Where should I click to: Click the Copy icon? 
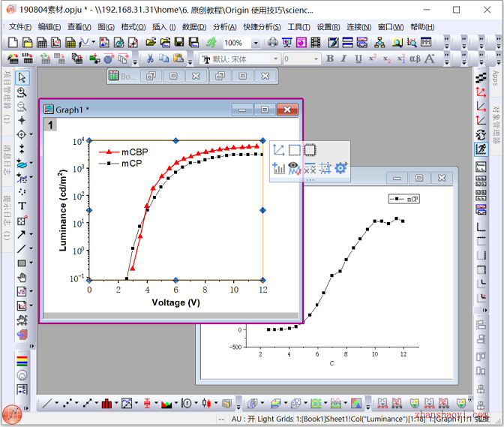[x=164, y=59]
